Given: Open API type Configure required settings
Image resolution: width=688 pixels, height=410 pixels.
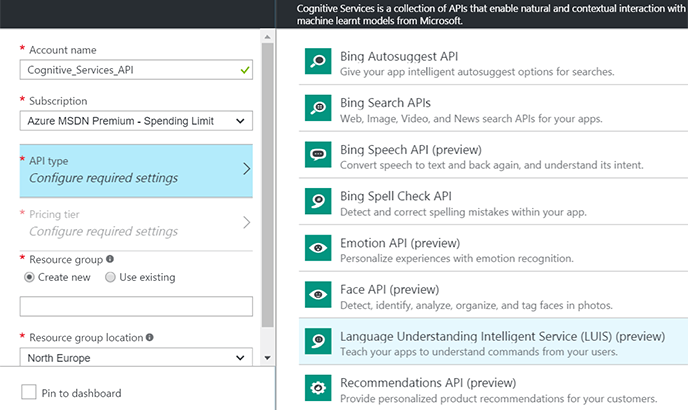Looking at the screenshot, I should [x=136, y=171].
